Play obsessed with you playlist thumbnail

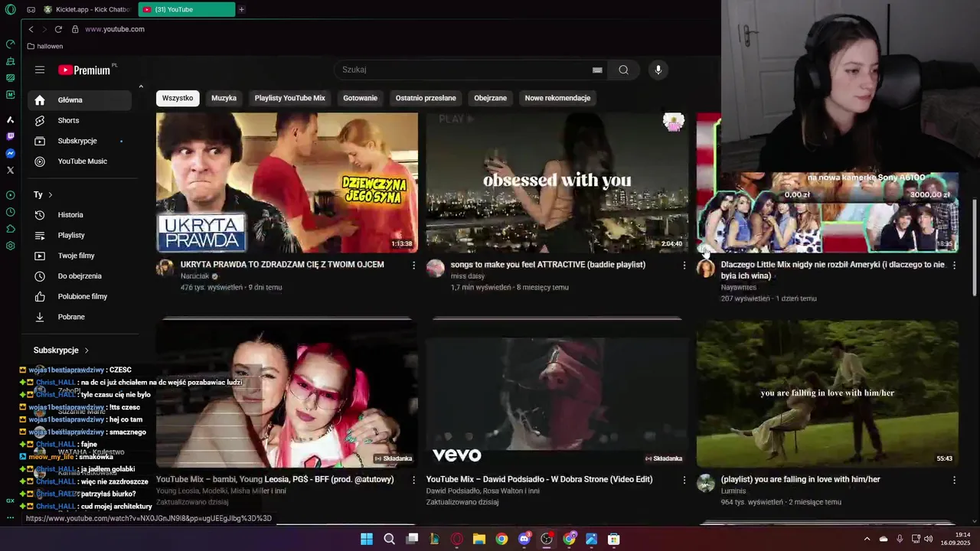coord(557,183)
